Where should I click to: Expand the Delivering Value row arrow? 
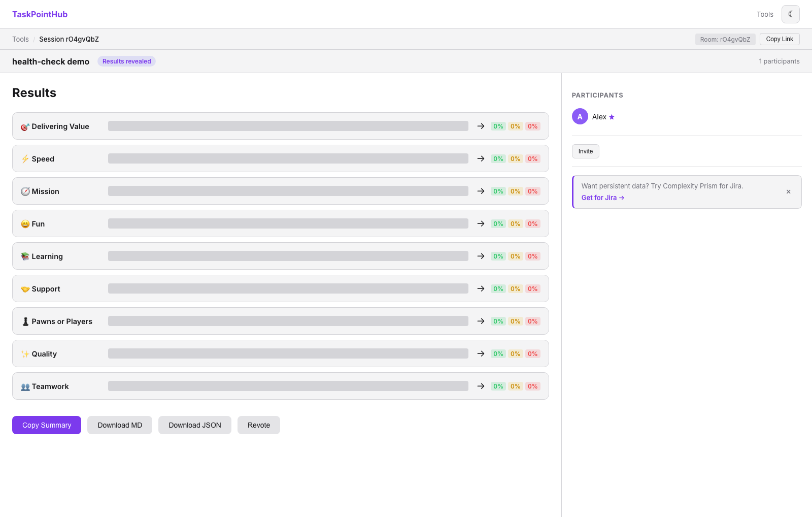(x=481, y=126)
